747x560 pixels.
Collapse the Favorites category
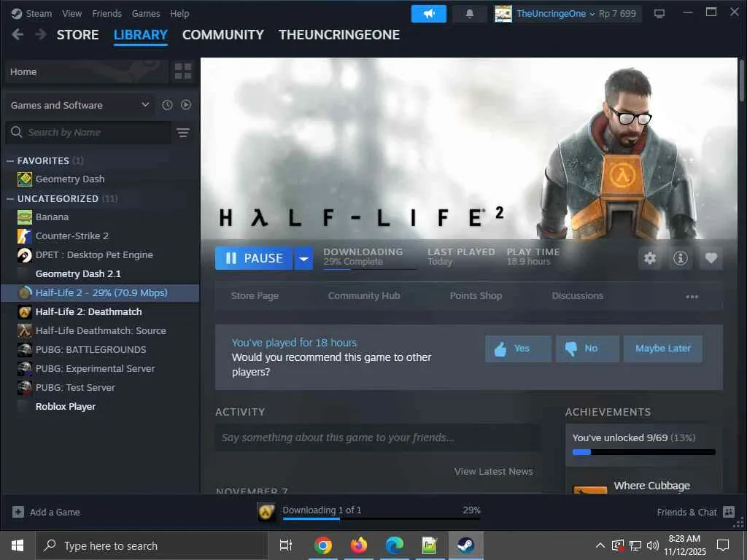[10, 161]
